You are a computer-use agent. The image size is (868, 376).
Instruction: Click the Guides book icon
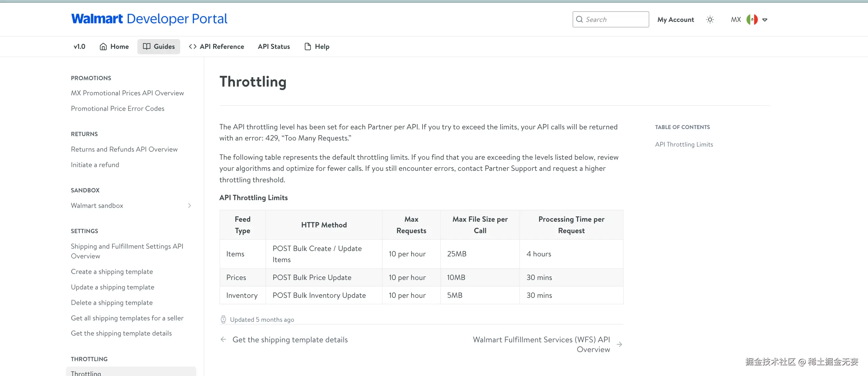pos(146,46)
